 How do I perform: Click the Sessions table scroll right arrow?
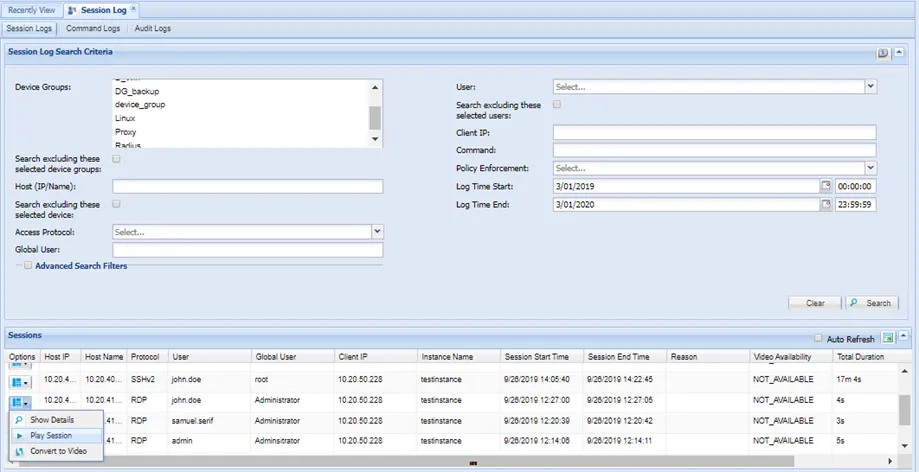[890, 461]
